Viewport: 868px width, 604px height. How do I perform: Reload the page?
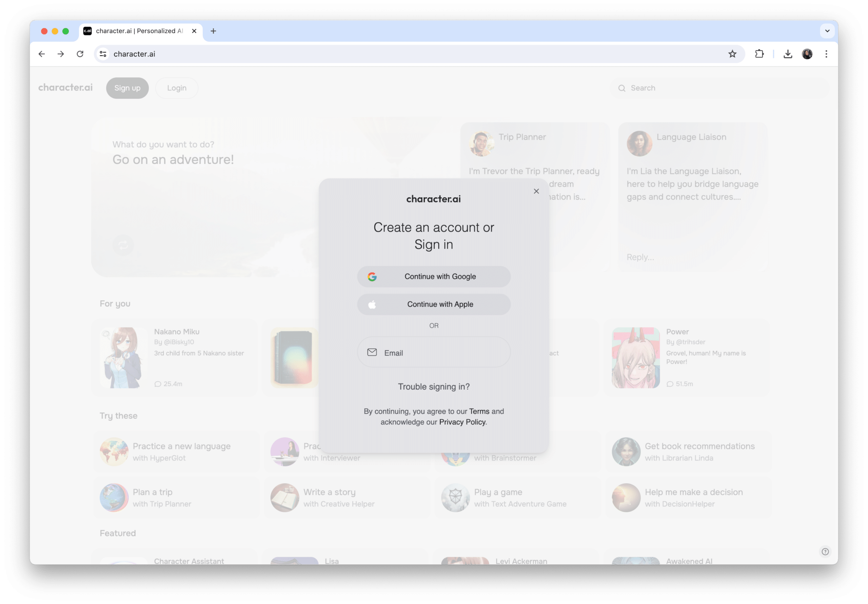(x=80, y=54)
